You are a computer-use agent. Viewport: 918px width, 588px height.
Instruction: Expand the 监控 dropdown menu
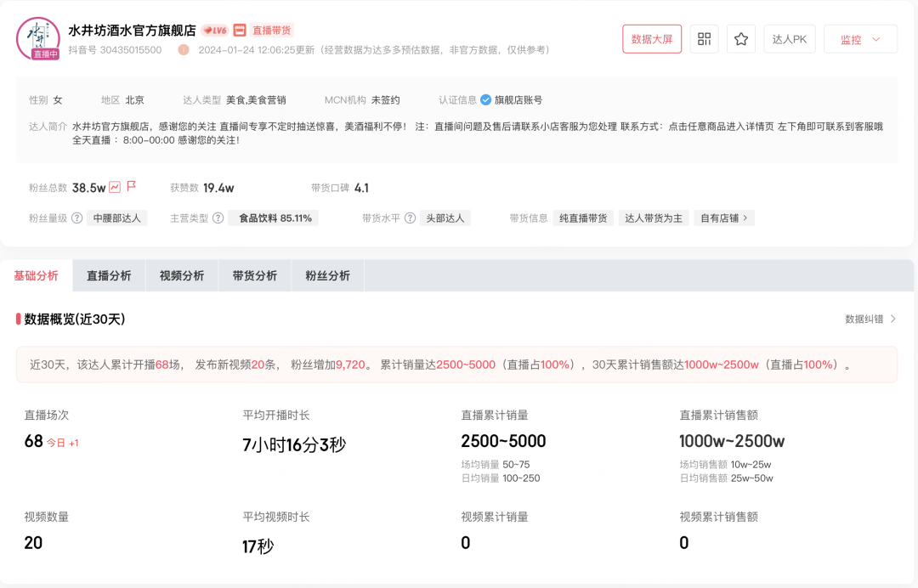click(860, 38)
